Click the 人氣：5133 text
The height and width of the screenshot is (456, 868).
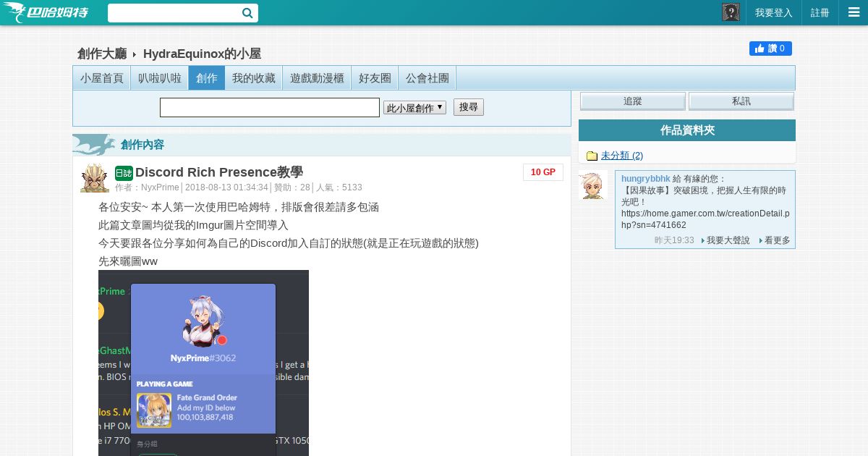point(339,187)
